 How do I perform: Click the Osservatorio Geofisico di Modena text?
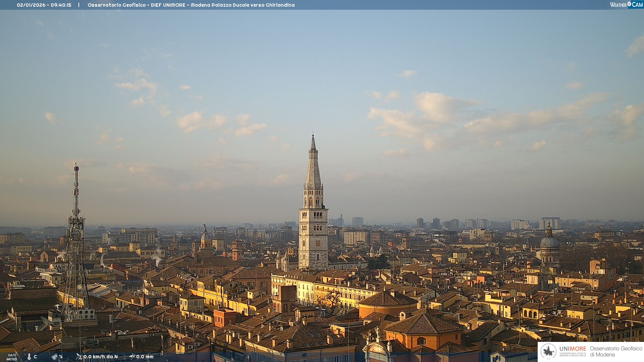point(616,352)
